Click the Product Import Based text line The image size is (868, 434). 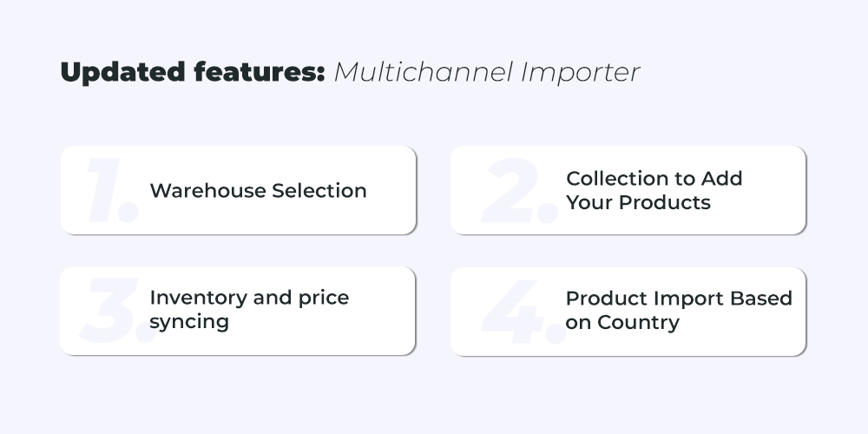click(x=679, y=299)
